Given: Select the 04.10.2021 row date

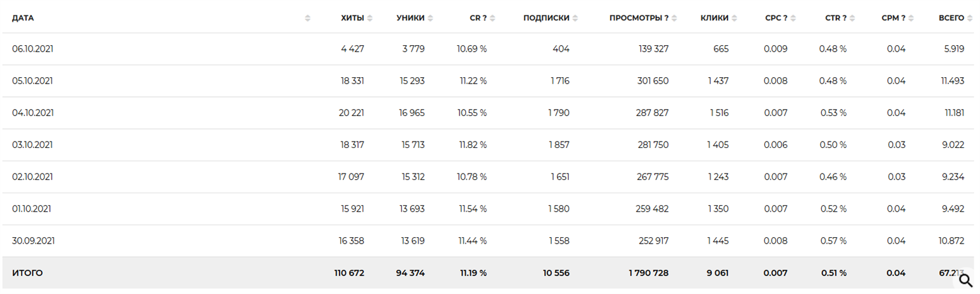Looking at the screenshot, I should tap(33, 113).
